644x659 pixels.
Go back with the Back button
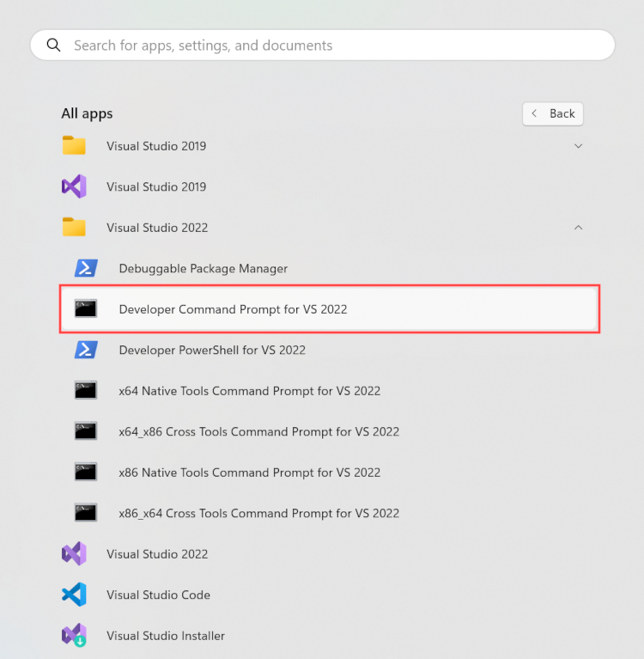552,113
